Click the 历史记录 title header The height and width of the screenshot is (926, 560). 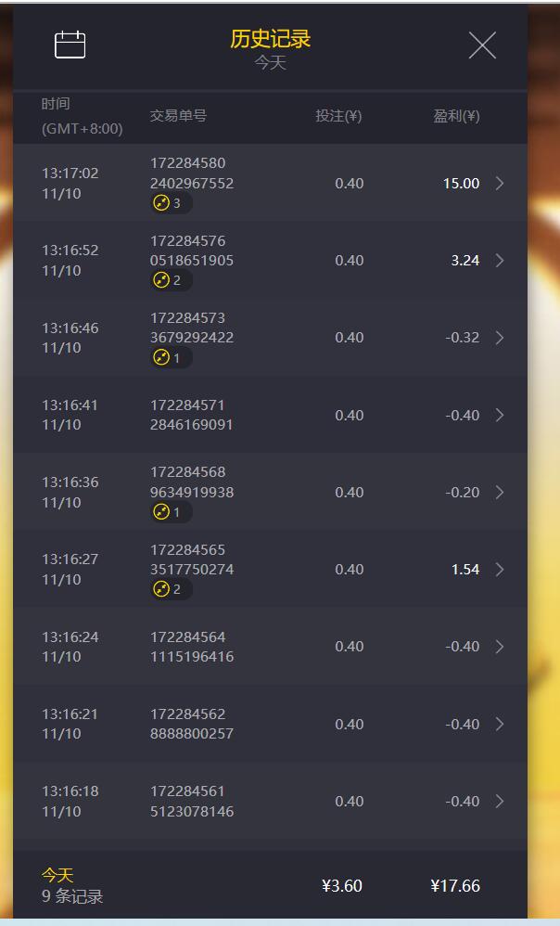click(270, 39)
